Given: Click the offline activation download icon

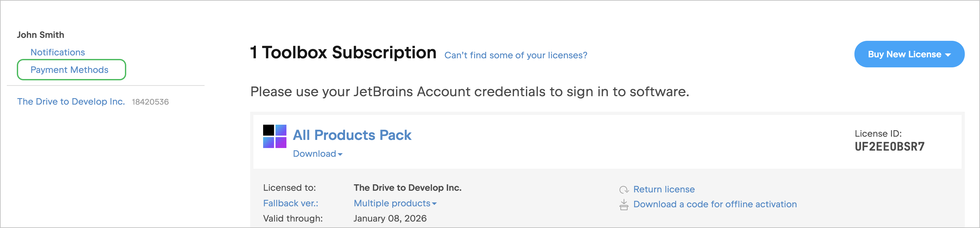Looking at the screenshot, I should (624, 205).
